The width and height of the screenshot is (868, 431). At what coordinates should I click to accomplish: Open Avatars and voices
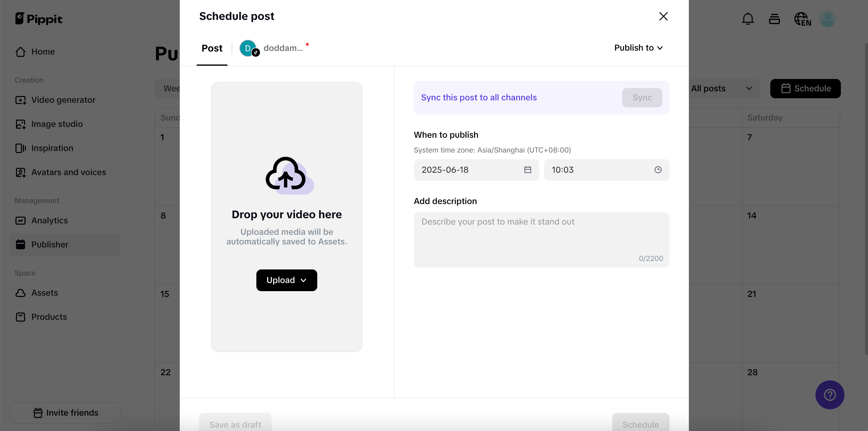69,172
